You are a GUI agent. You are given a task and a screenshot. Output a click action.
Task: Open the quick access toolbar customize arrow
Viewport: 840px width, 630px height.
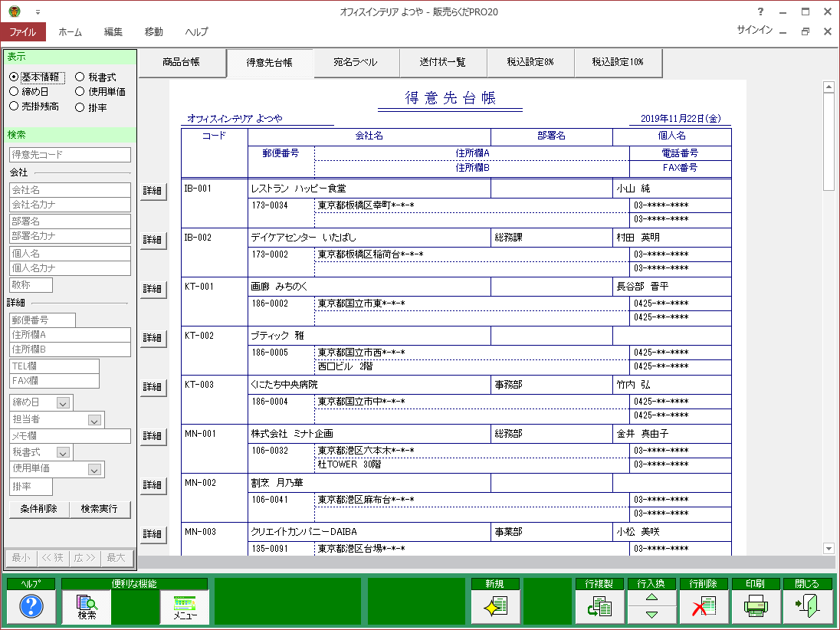coord(38,11)
